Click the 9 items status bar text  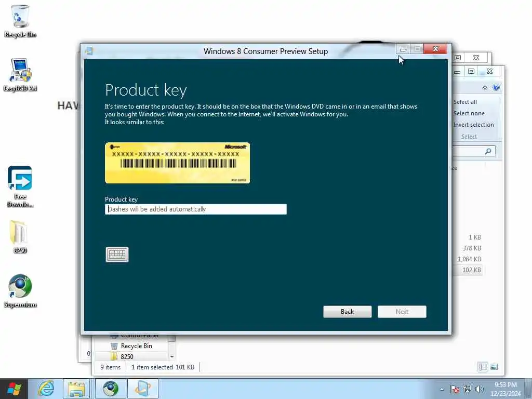(110, 367)
